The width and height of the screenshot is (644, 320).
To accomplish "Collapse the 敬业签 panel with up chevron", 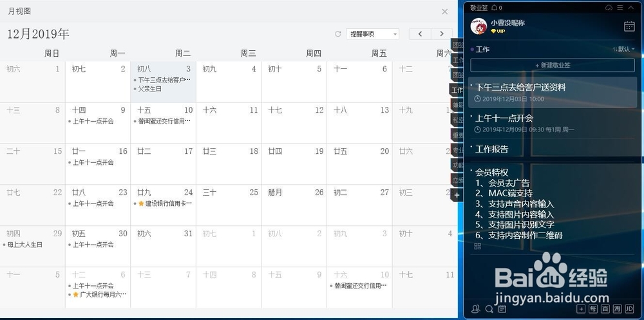I will pyautogui.click(x=631, y=7).
